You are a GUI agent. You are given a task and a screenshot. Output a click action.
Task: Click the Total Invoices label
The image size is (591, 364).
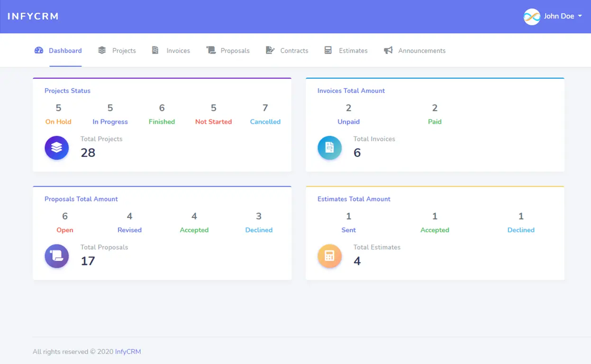point(374,139)
